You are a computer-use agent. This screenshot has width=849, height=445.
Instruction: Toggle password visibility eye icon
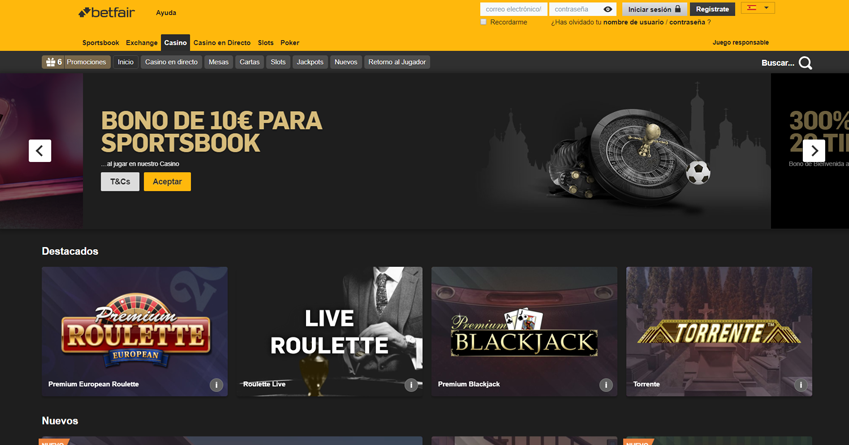click(608, 9)
